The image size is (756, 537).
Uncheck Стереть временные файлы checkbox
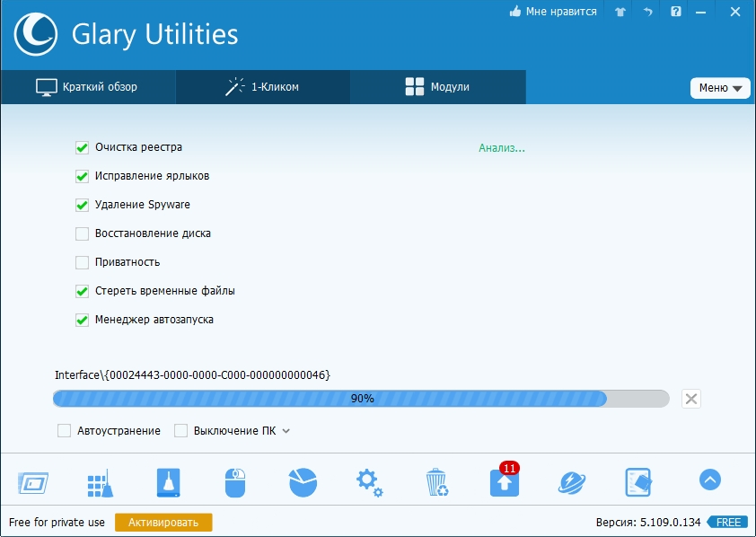(82, 291)
